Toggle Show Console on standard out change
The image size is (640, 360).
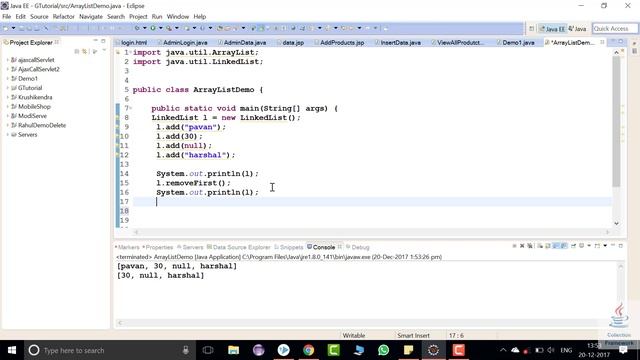[x=556, y=246]
